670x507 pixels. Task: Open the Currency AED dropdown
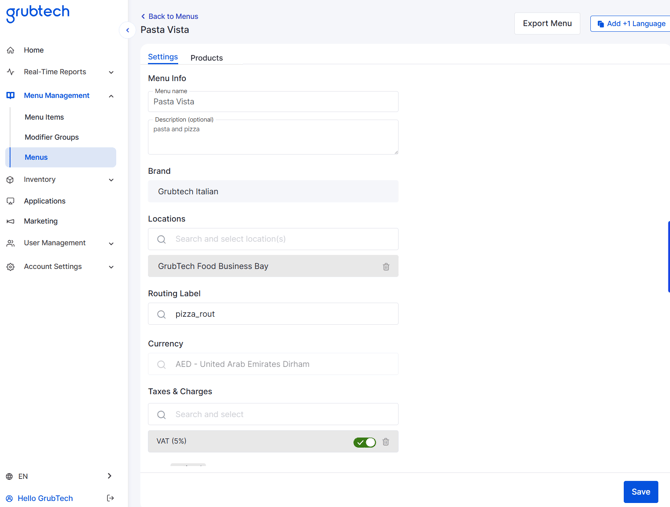[273, 364]
